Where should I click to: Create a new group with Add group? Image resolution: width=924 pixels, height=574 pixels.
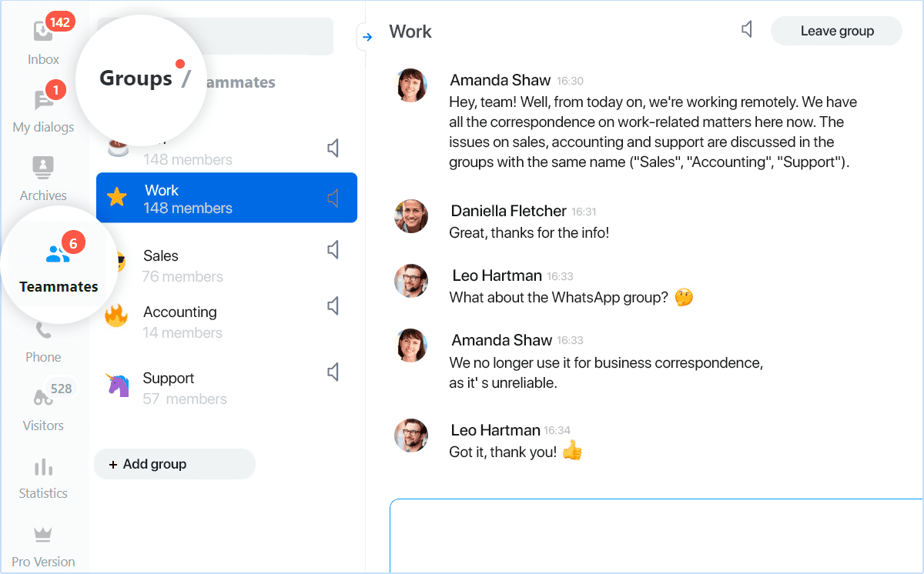click(174, 463)
